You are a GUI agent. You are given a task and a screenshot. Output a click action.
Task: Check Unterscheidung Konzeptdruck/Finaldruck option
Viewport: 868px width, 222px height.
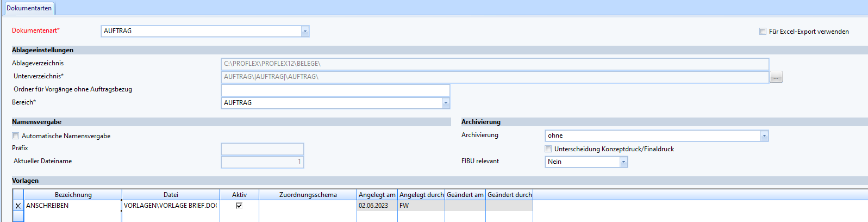coord(548,149)
